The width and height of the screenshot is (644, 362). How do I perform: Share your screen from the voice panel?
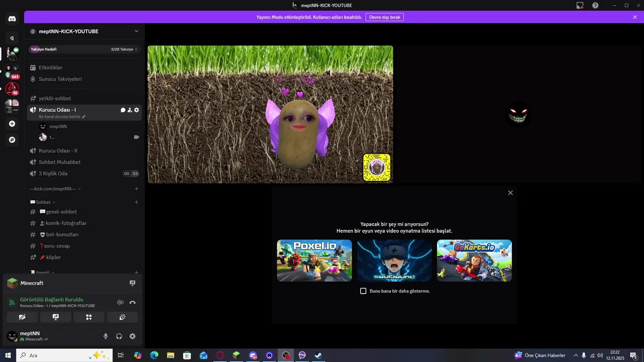point(55,317)
